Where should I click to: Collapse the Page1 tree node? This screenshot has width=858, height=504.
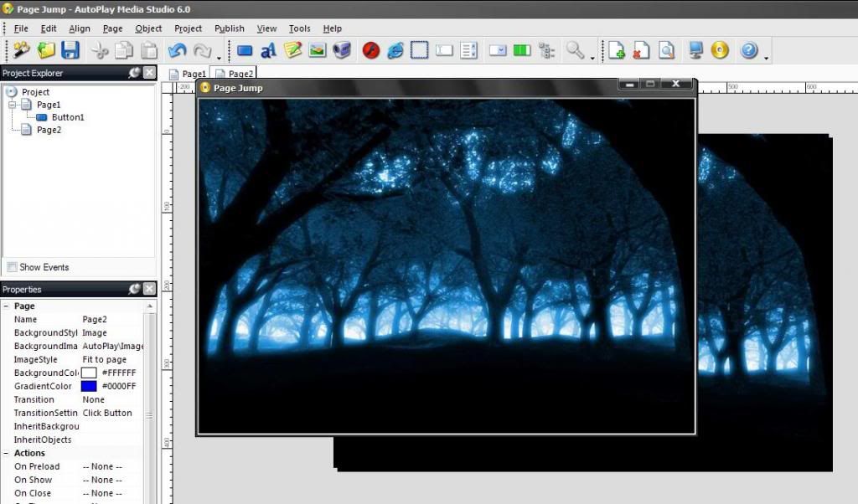13,105
